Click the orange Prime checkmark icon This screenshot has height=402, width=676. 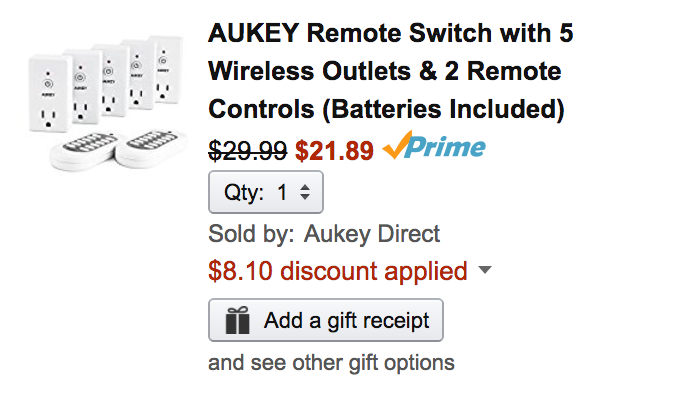pyautogui.click(x=397, y=148)
